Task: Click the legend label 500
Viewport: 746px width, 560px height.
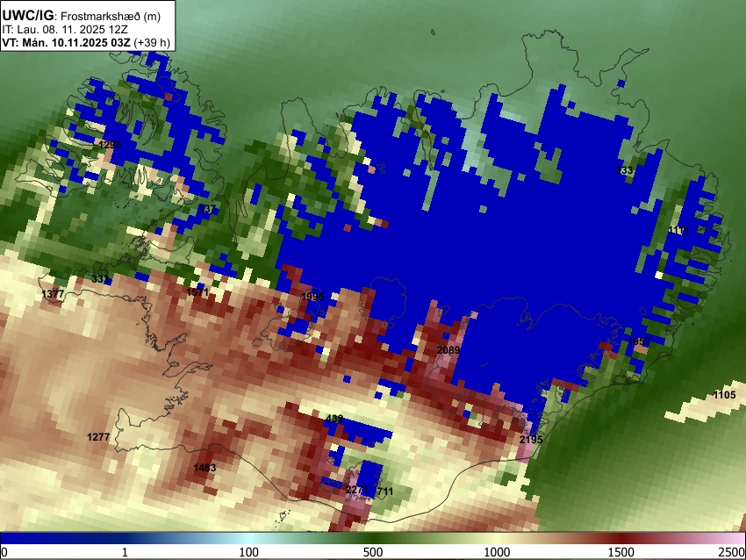Action: [372, 552]
